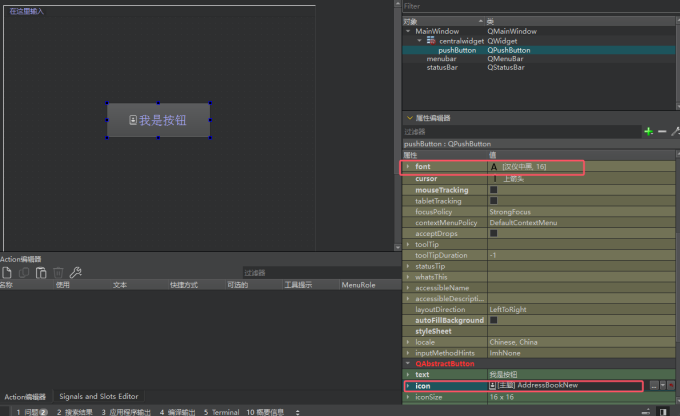Expand the locale property row

(x=408, y=342)
